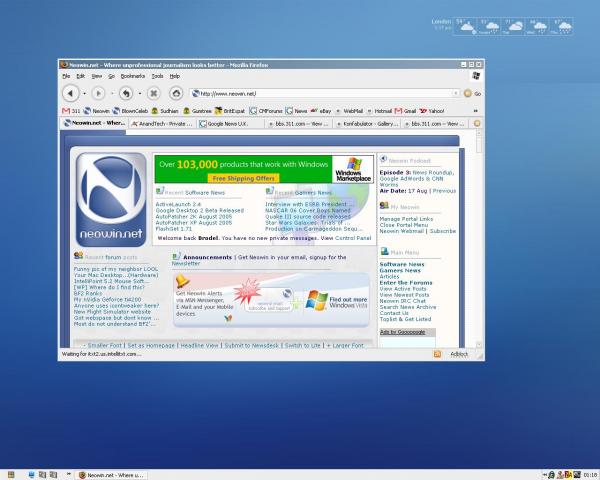Viewport: 600px width, 480px height.
Task: Stop loading with the X Stop button
Action: 153,93
